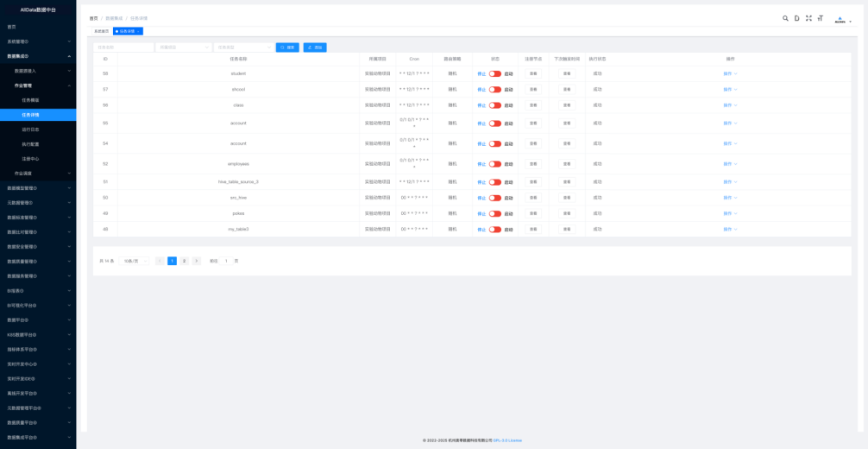Click 首页 in the breadcrumb
The height and width of the screenshot is (449, 868).
93,18
